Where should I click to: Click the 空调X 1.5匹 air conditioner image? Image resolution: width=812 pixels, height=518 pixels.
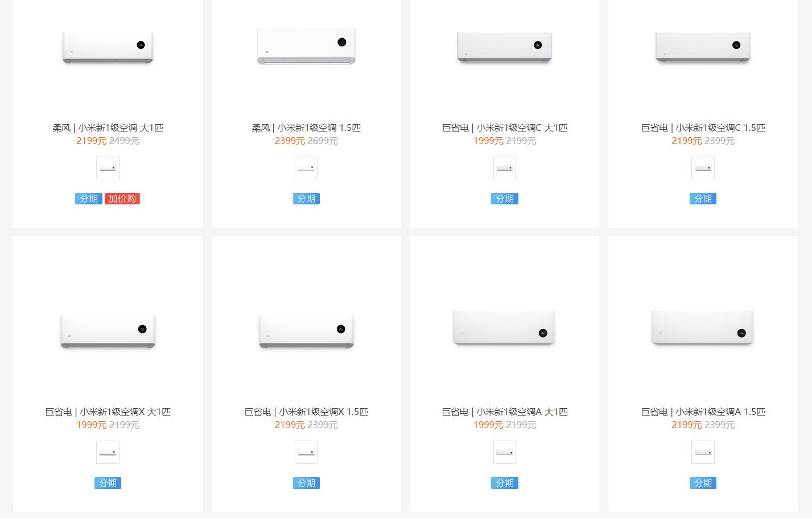[306, 331]
